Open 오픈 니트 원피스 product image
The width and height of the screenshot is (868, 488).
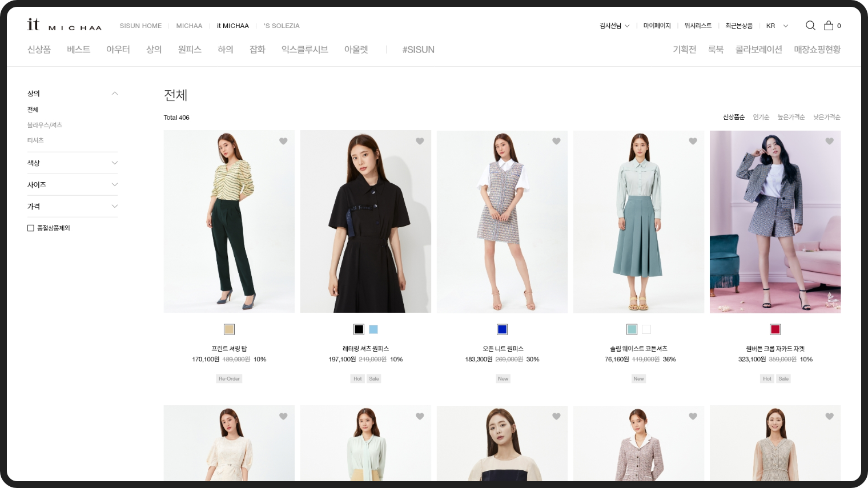pos(502,221)
